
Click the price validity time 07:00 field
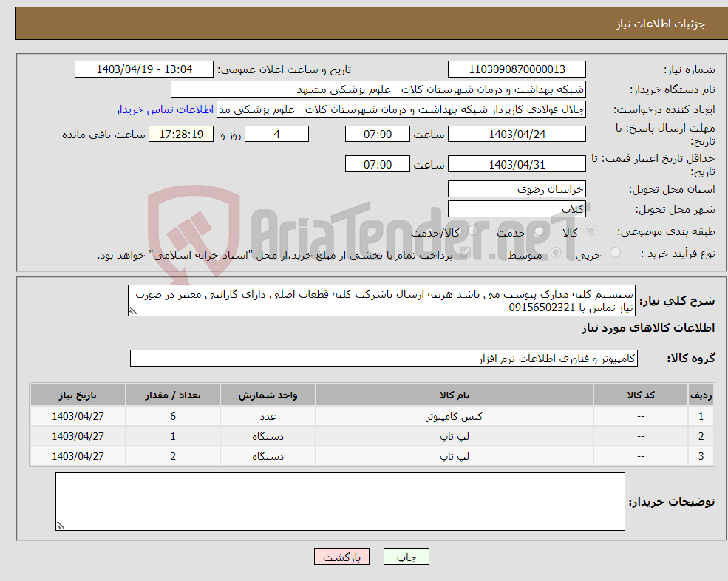coord(378,164)
